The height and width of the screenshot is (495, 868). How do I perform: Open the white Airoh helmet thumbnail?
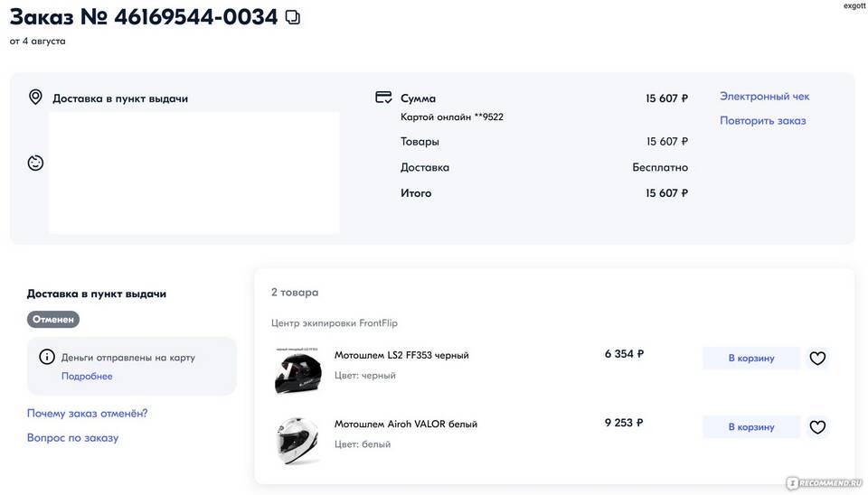point(297,440)
